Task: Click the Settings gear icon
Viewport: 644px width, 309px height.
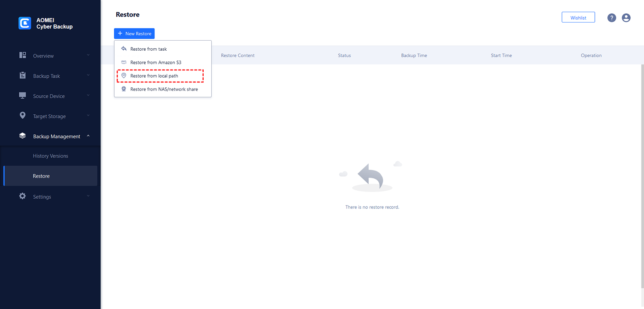Action: click(x=23, y=196)
